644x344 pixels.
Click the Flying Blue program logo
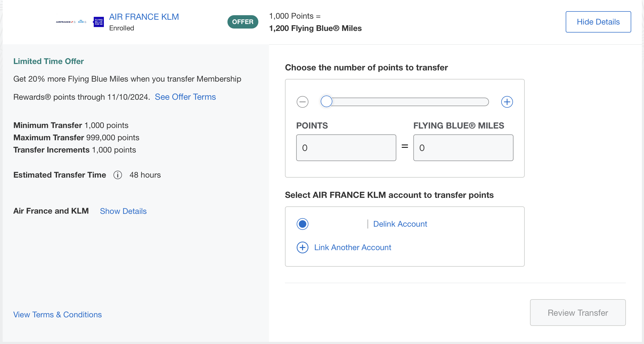(98, 22)
